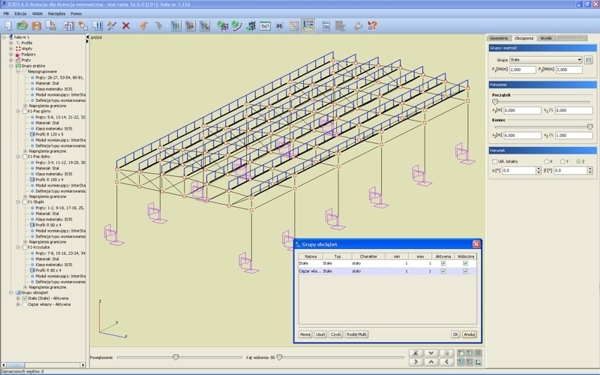Collapse the 'K1-Słupki' tree node
The height and width of the screenshot is (375, 600).
click(18, 202)
